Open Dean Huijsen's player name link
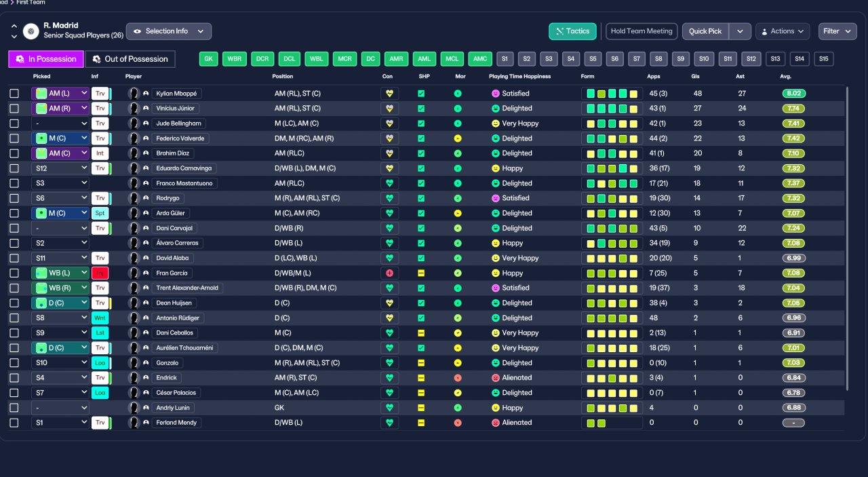 [174, 303]
